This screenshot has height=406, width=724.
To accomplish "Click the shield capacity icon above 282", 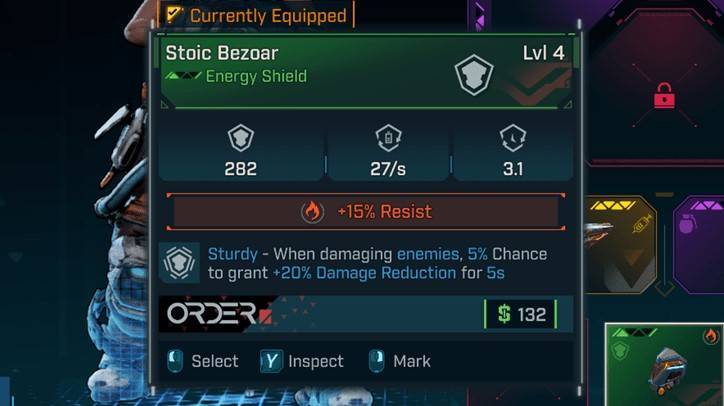I will click(x=241, y=138).
